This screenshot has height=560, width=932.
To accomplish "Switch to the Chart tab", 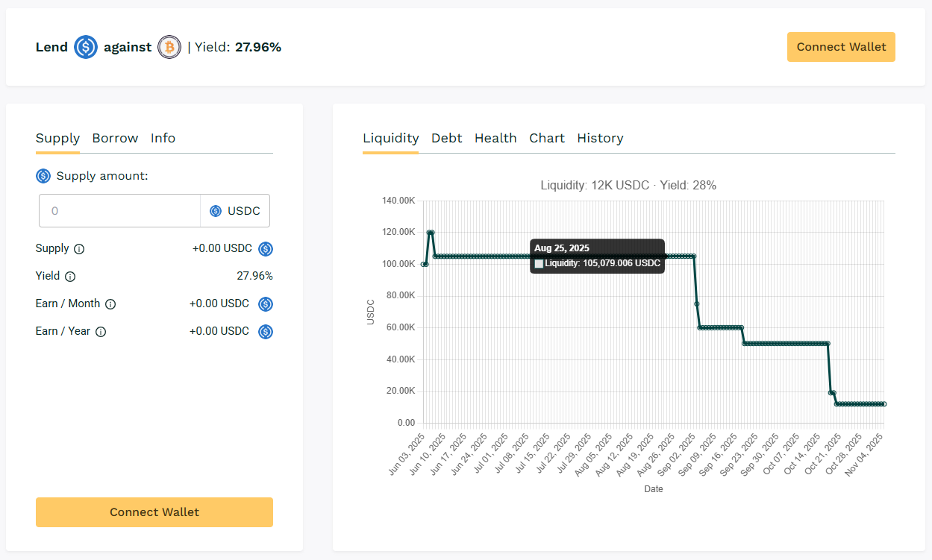I will [547, 138].
